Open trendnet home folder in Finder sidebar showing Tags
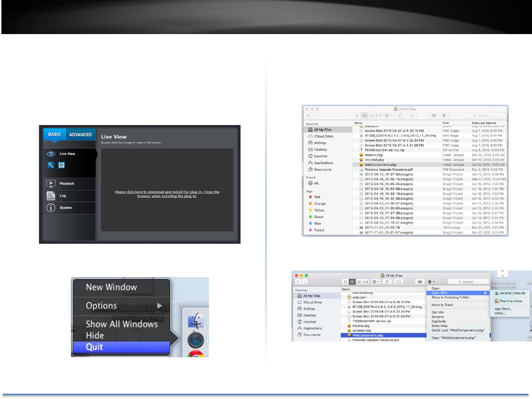This screenshot has height=399, width=532. coord(328,156)
